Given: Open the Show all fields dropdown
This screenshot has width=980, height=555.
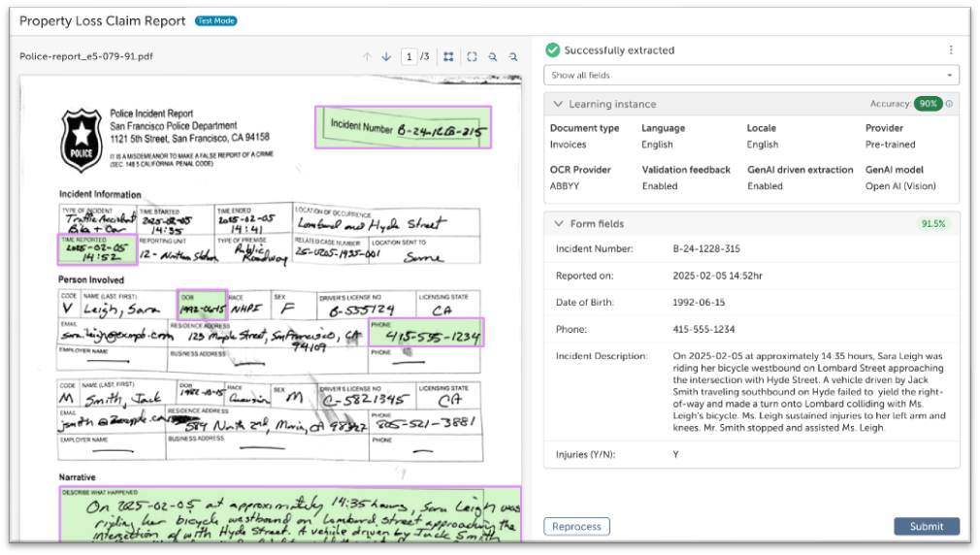Looking at the screenshot, I should 751,76.
